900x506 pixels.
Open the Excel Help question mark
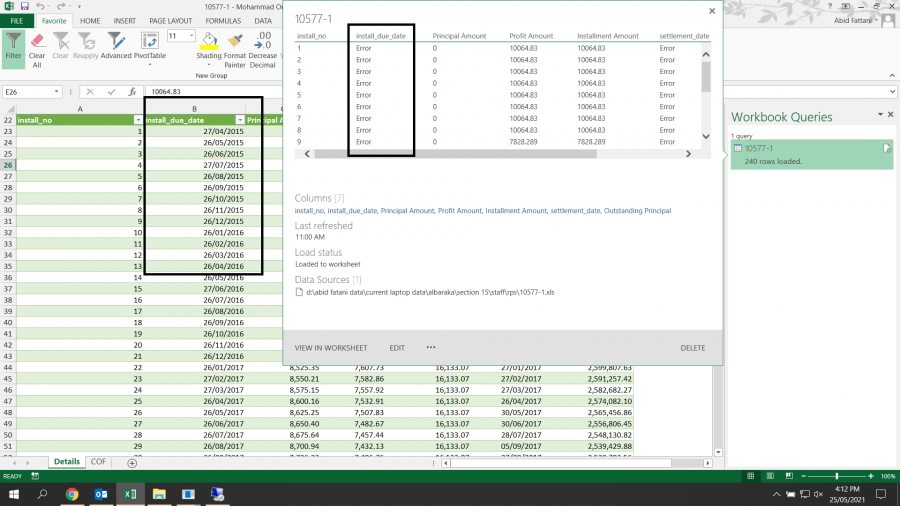coord(830,6)
